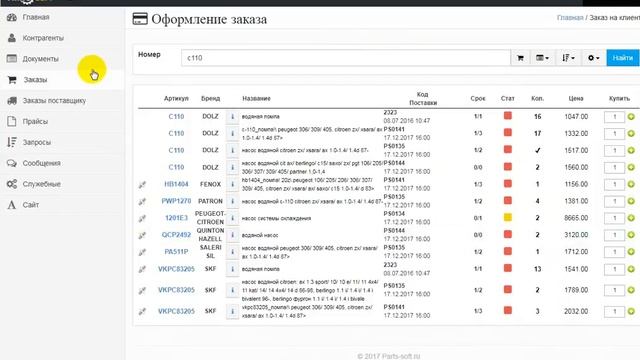The width and height of the screenshot is (640, 360).
Task: Show info for SALERI PA511P row
Action: coord(232,252)
